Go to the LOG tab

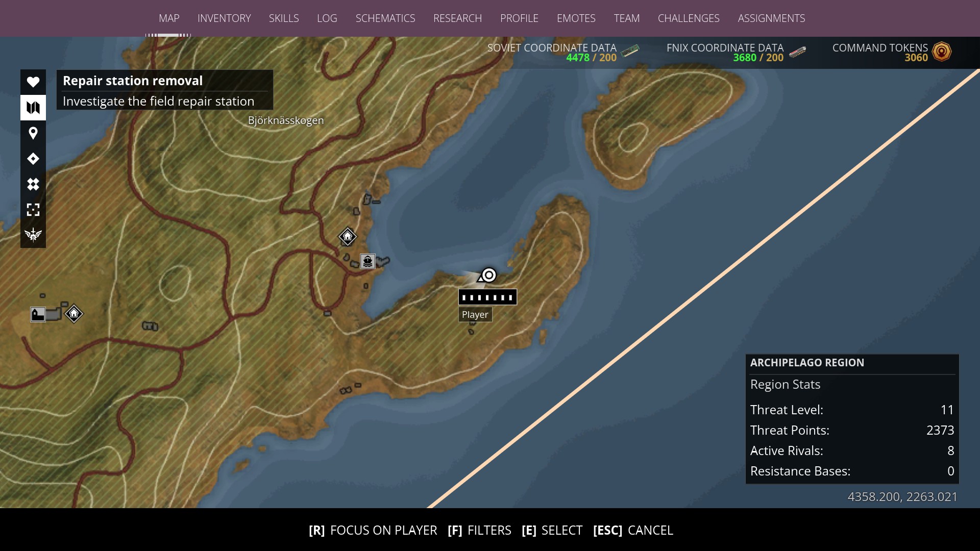point(327,18)
